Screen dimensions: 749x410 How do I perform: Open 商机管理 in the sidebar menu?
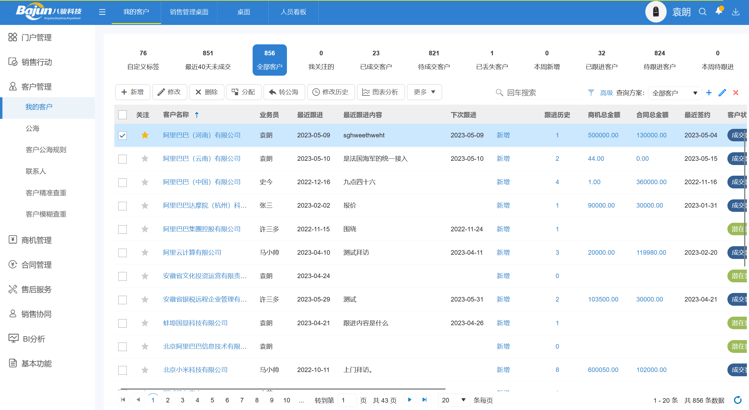[x=37, y=240]
